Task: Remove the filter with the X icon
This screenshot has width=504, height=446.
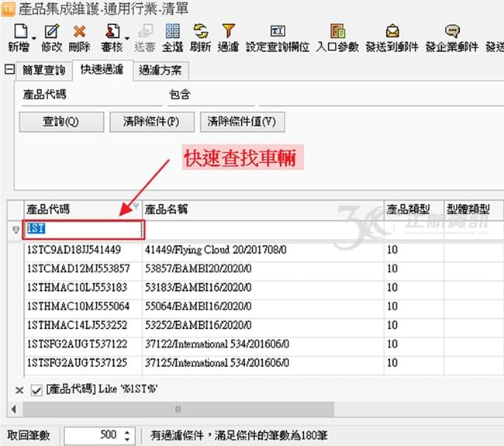Action: point(19,390)
